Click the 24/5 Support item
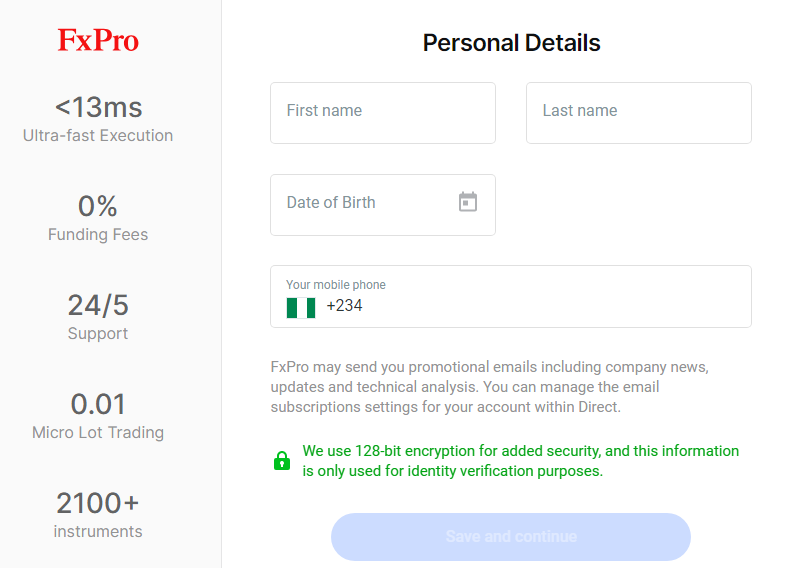The height and width of the screenshot is (568, 794). [x=98, y=316]
